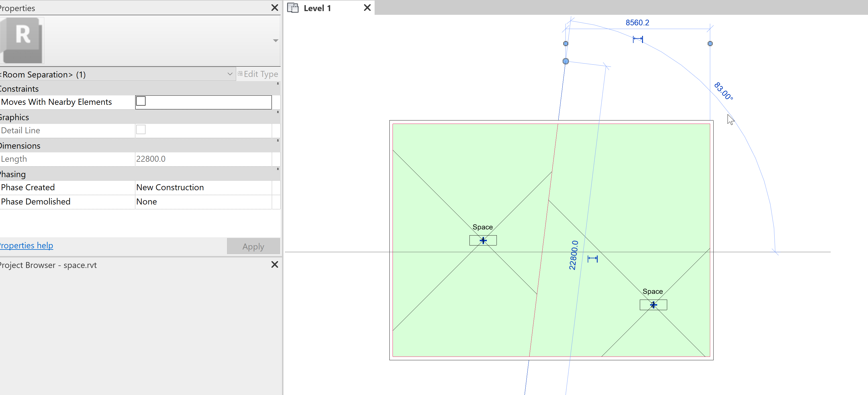Click the Room Separation type preview image
Viewport: 868px width, 395px height.
pos(22,40)
